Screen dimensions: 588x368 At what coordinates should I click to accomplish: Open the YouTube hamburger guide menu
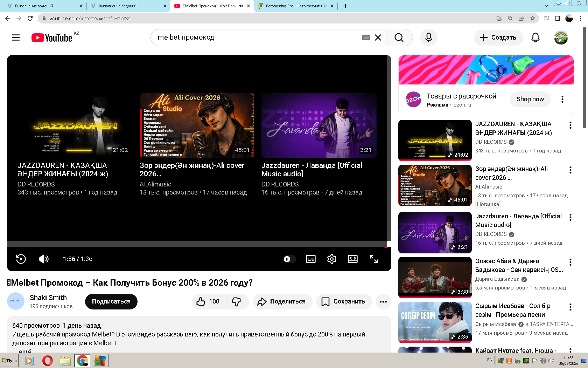(x=16, y=38)
